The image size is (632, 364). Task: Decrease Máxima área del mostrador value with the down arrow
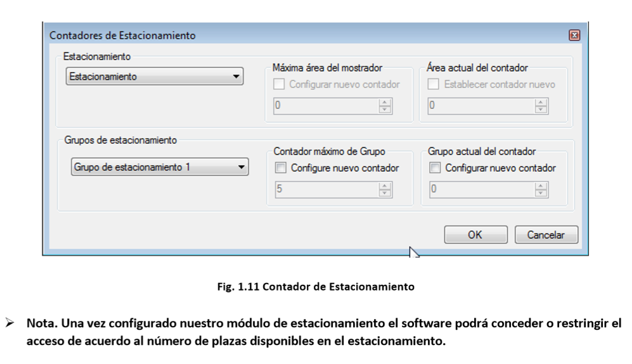pyautogui.click(x=385, y=110)
